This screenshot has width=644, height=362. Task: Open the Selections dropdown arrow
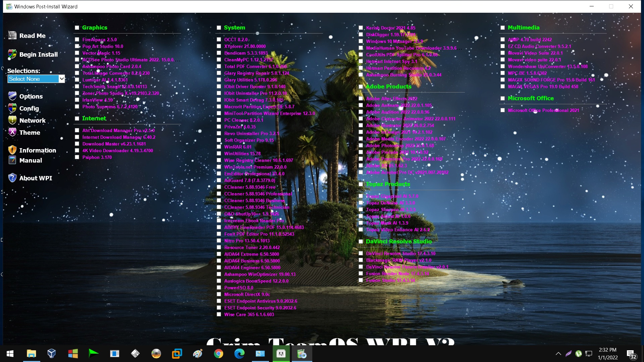click(61, 79)
